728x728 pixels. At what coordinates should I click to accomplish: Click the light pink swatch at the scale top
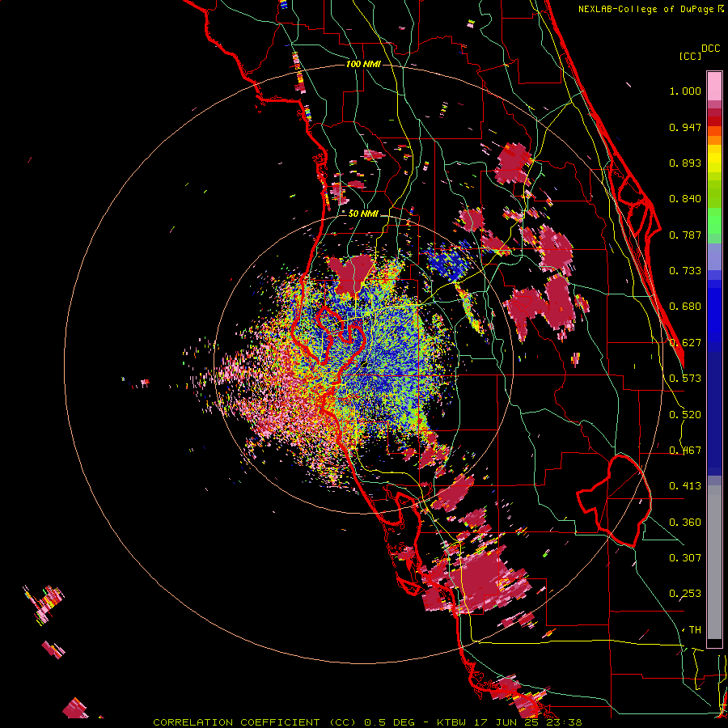(x=714, y=86)
